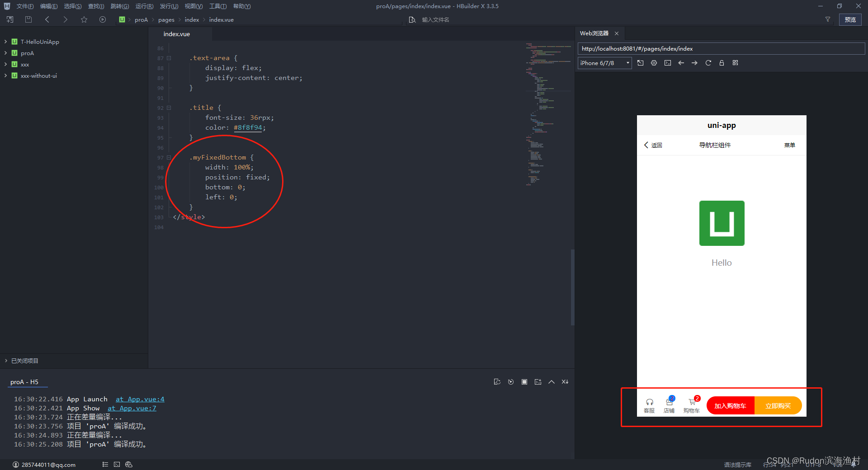Click the 返回 back button in phone preview
Viewport: 868px width, 470px height.
point(653,145)
